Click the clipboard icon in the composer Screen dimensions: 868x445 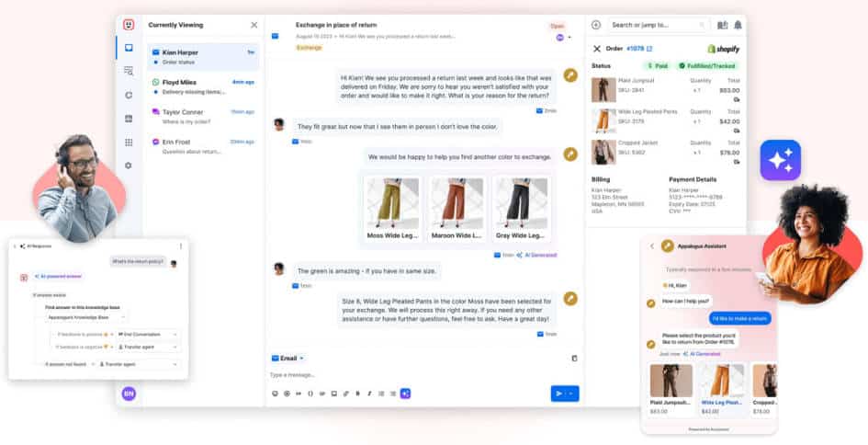point(574,358)
